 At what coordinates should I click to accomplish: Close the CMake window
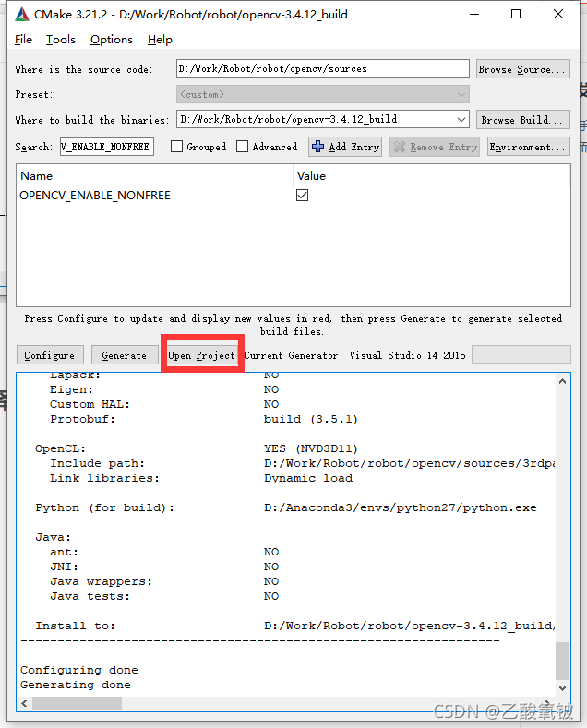(x=558, y=15)
